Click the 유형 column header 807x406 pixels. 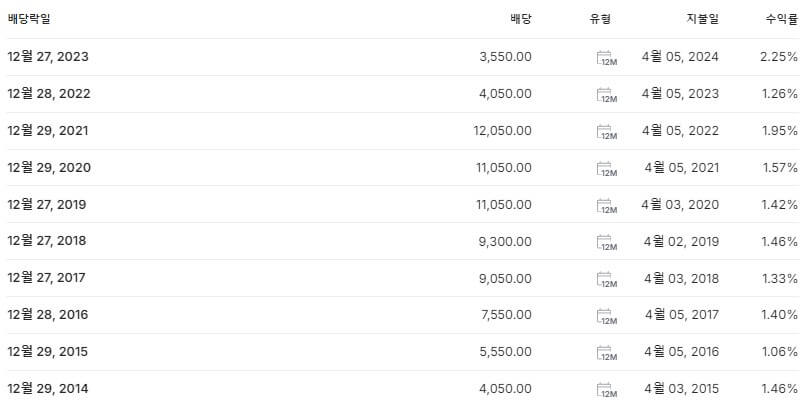coord(600,19)
